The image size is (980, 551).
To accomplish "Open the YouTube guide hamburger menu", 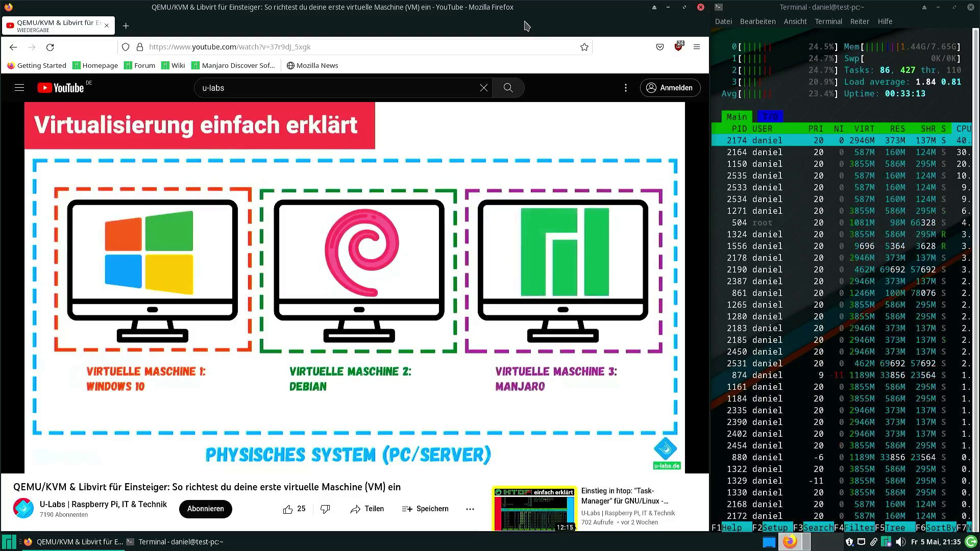I will [19, 88].
